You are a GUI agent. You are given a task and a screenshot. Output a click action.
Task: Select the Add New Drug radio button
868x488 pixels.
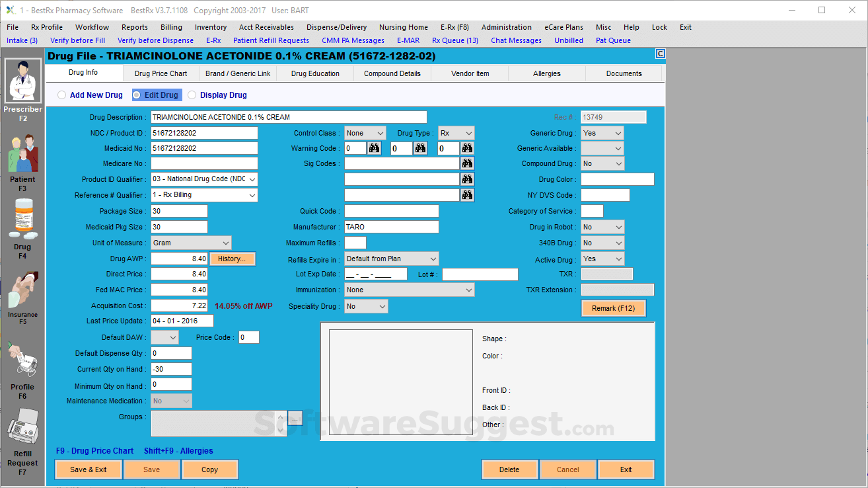point(62,95)
